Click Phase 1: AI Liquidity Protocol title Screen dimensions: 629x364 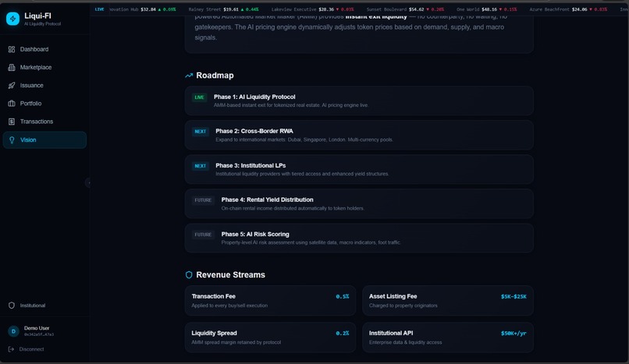(x=254, y=97)
